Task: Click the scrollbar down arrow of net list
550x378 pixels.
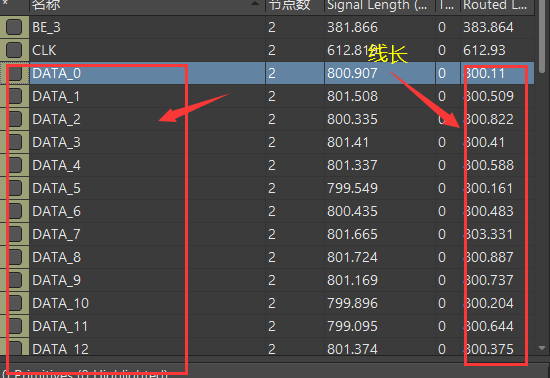Action: (x=542, y=348)
